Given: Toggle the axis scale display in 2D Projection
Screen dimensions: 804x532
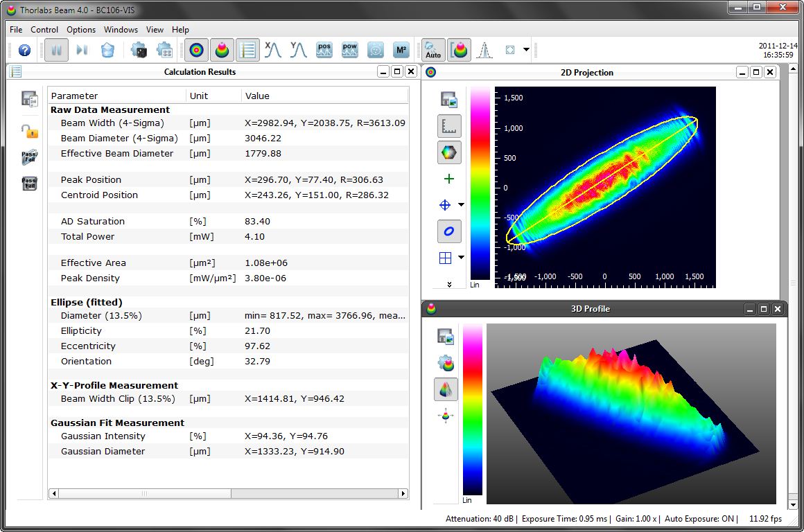Looking at the screenshot, I should (448, 126).
